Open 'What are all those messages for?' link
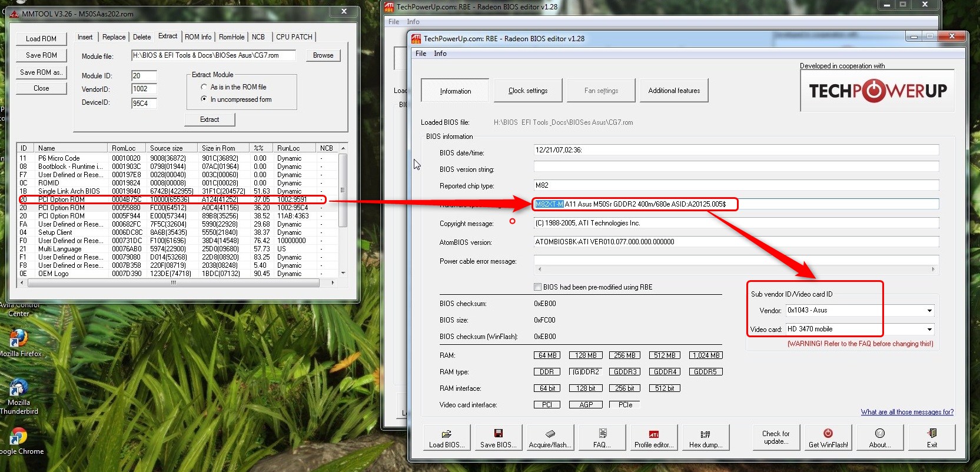This screenshot has height=472, width=980. pos(906,412)
